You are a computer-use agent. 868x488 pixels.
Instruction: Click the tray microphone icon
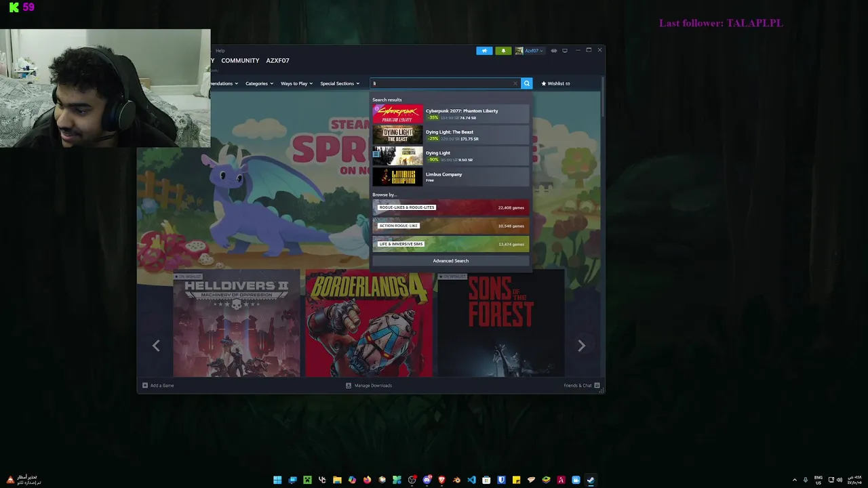pos(806,480)
